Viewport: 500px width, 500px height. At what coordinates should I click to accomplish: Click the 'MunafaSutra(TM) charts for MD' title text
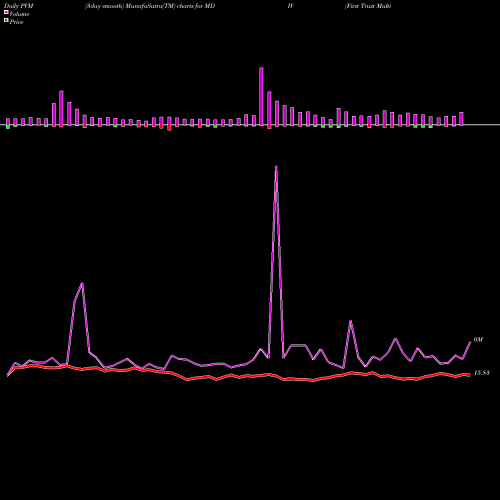[169, 6]
